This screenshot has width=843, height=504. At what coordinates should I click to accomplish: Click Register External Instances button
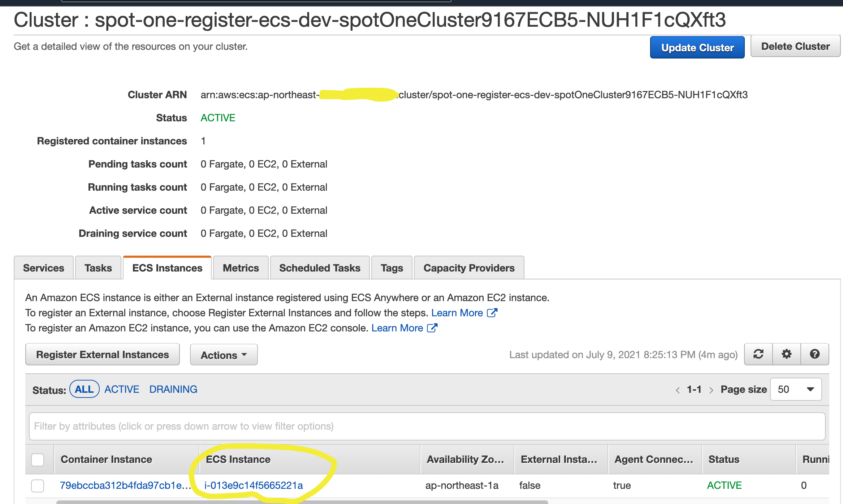(103, 355)
